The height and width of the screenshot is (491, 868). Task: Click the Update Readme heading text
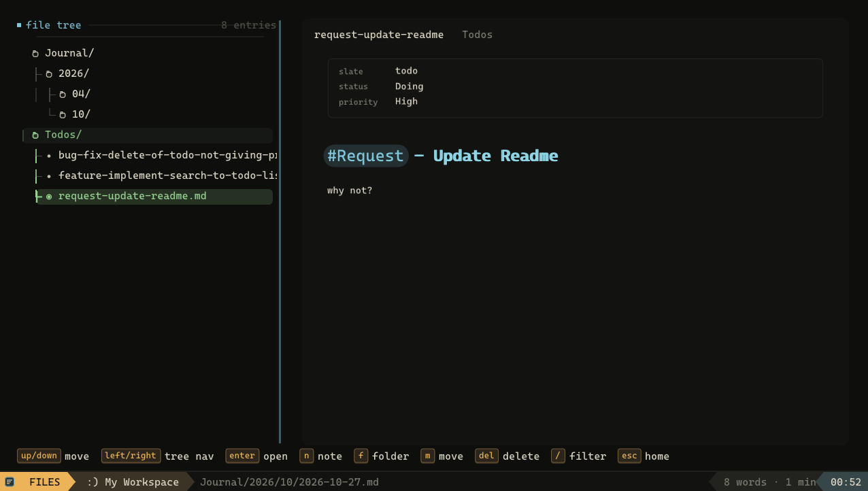(495, 156)
